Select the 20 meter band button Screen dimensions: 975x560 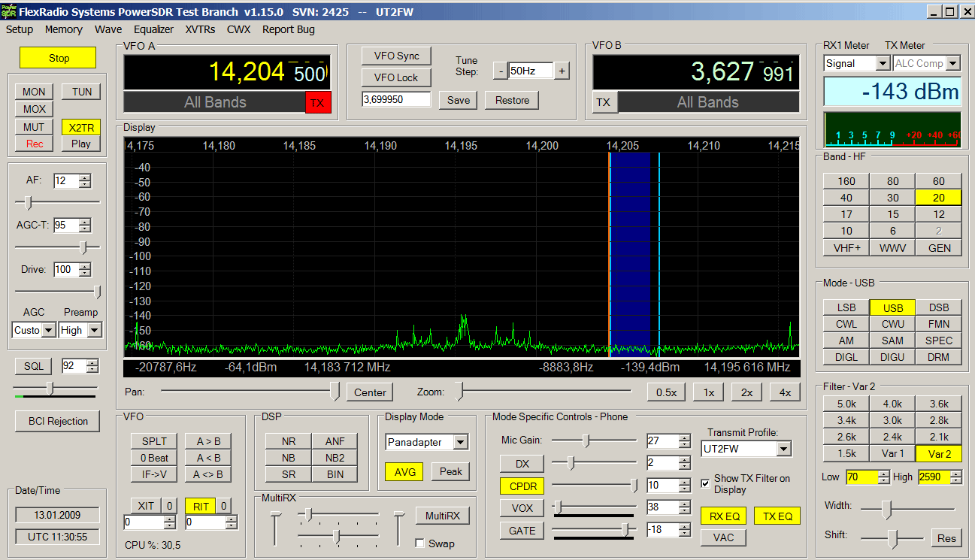tap(938, 198)
